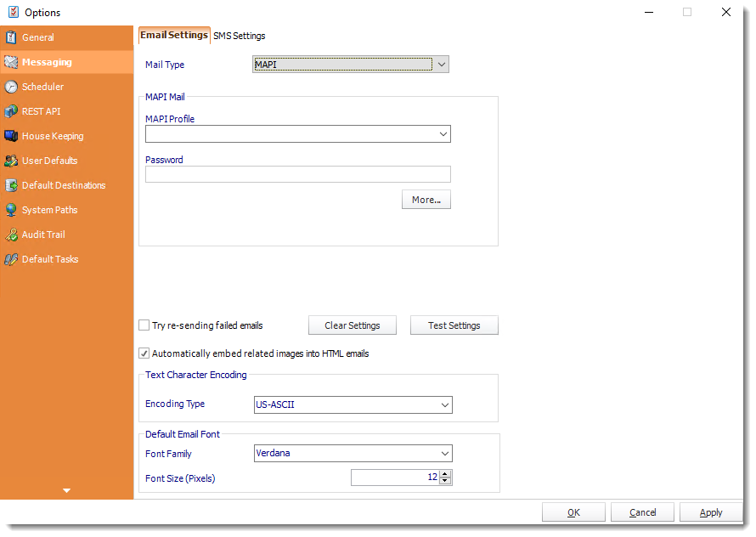The image size is (756, 537).
Task: Open the Scheduler options section
Action: point(43,87)
